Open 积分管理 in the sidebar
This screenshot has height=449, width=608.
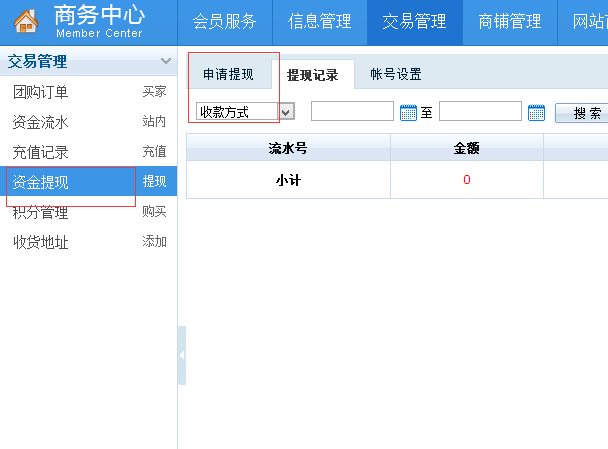(x=40, y=212)
